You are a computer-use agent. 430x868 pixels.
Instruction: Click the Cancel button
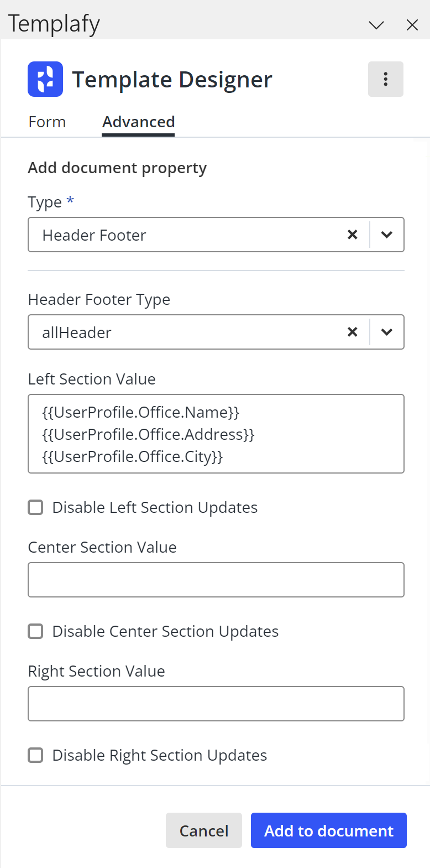point(204,830)
